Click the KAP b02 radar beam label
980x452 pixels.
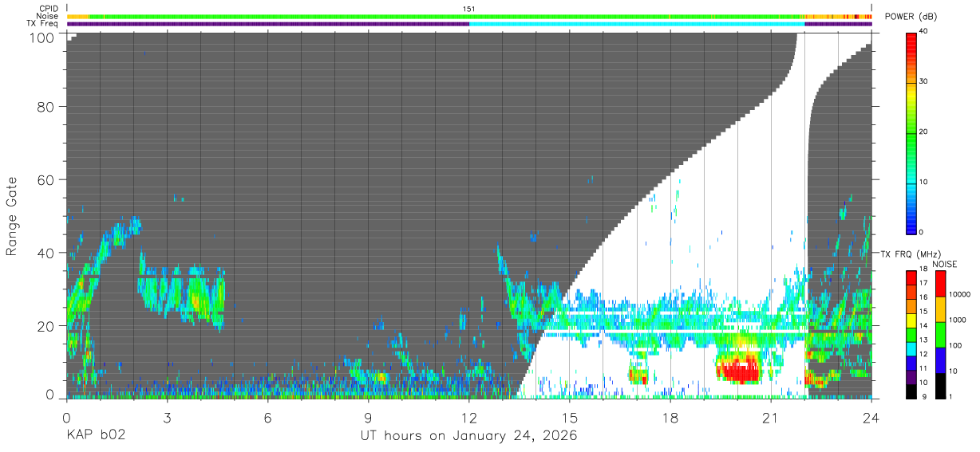(x=96, y=436)
